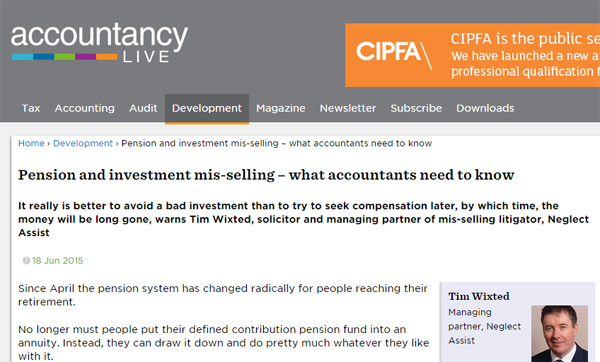
Task: Click the 18 Jun 2015 date
Action: [57, 261]
